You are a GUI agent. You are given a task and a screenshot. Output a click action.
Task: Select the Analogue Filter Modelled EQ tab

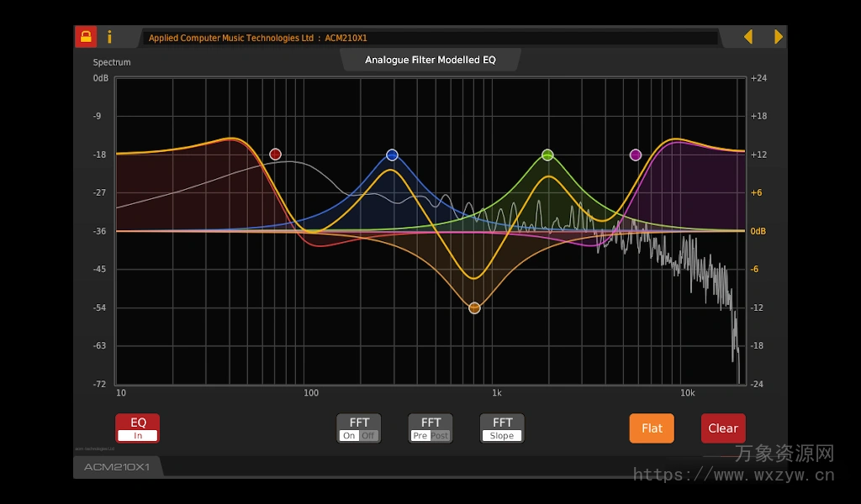(x=430, y=60)
